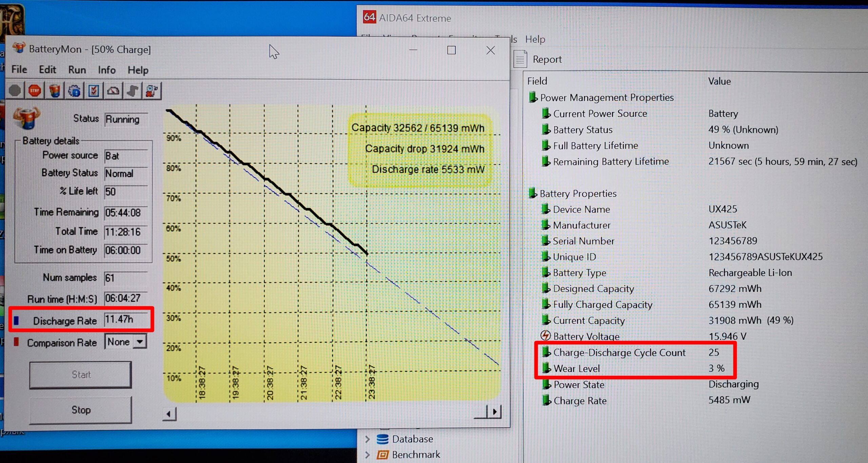The height and width of the screenshot is (463, 868).
Task: Open the gear configuration toolbar icon
Action: pos(74,91)
